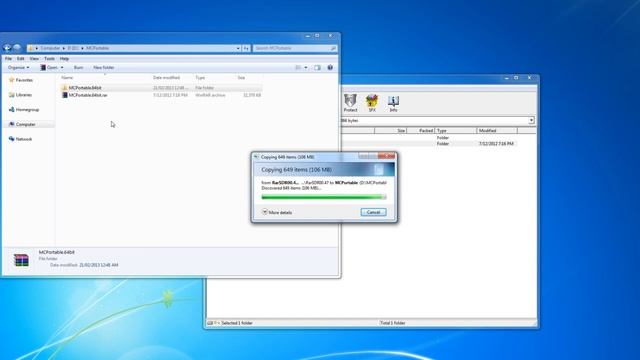This screenshot has width=640, height=360.
Task: Open the address bar history dropdown
Action: point(238,48)
